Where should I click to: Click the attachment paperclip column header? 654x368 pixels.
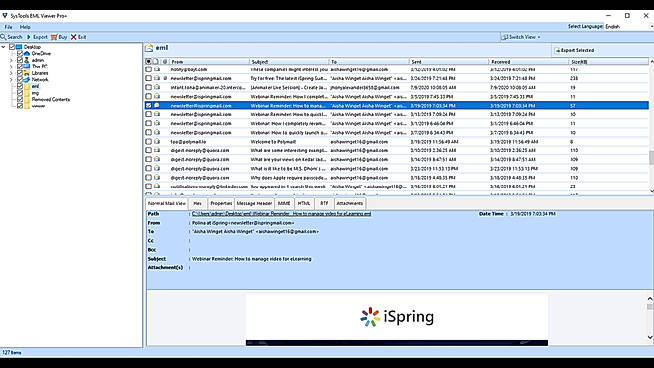[x=165, y=61]
